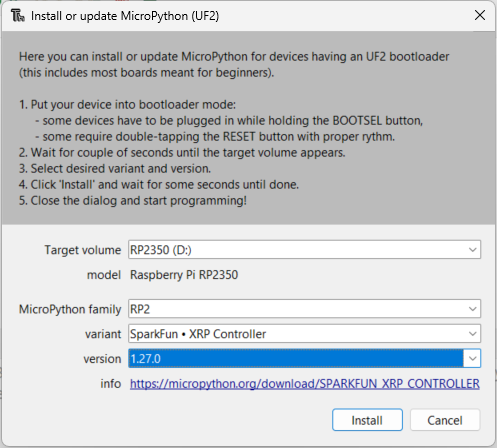Click the model label
Image resolution: width=497 pixels, height=448 pixels.
tap(104, 275)
